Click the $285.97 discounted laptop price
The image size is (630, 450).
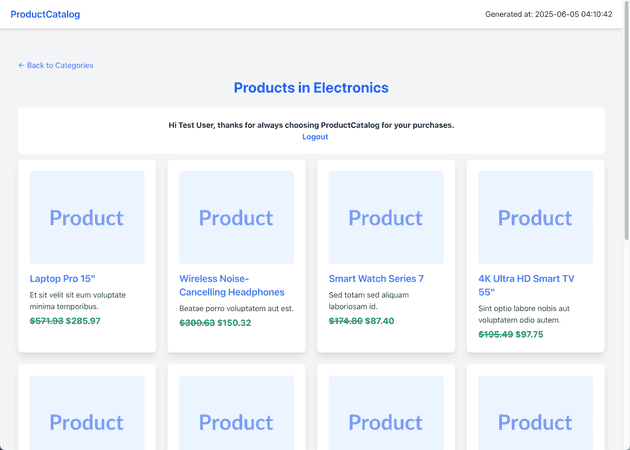83,321
